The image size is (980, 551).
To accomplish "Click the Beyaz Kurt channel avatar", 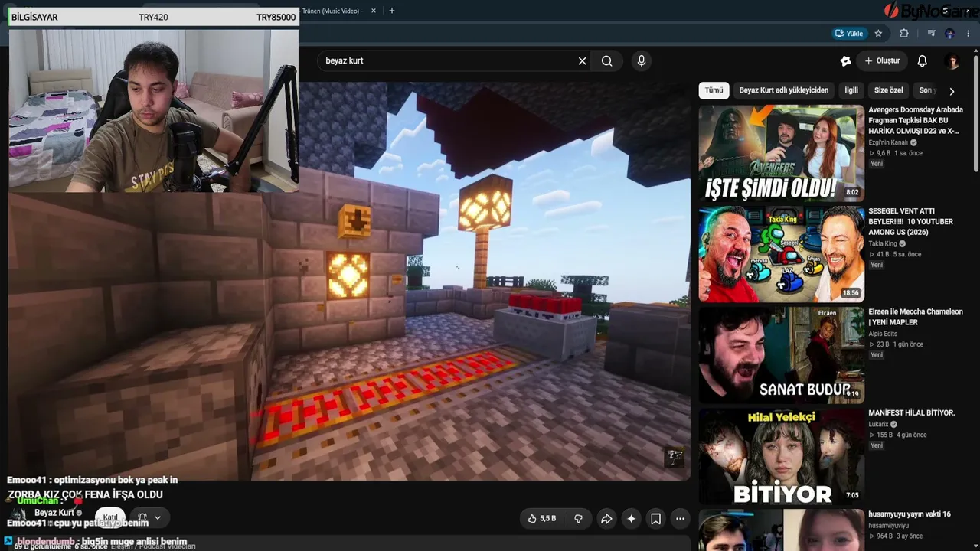I will point(20,517).
